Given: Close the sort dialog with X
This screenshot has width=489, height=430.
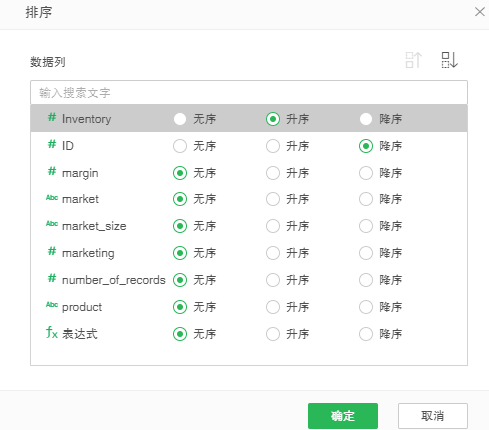Looking at the screenshot, I should pyautogui.click(x=480, y=12).
